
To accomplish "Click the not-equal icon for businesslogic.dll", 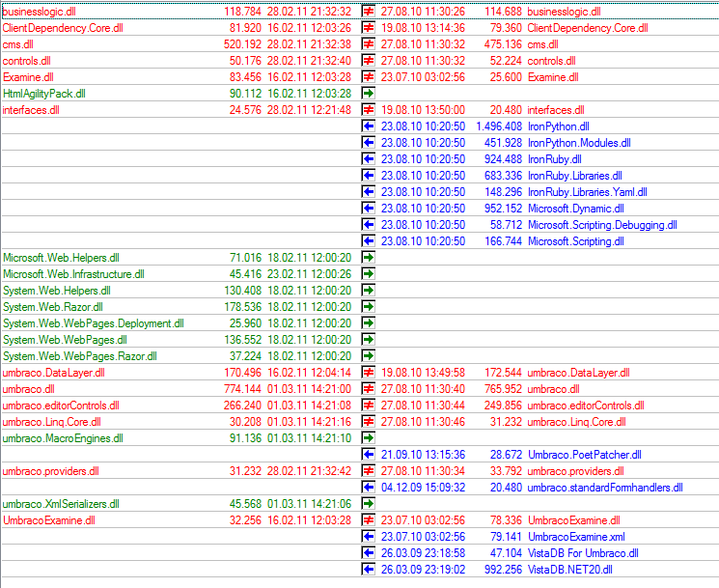I will coord(369,11).
